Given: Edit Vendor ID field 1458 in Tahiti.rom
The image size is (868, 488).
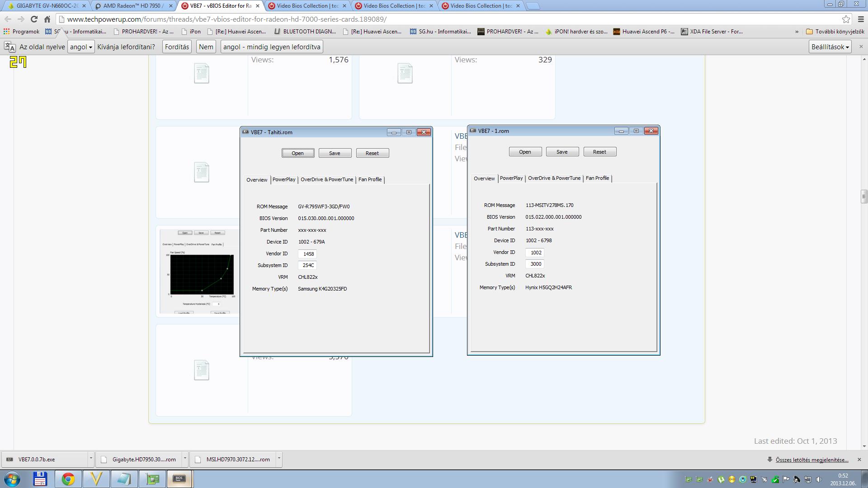Looking at the screenshot, I should [307, 254].
